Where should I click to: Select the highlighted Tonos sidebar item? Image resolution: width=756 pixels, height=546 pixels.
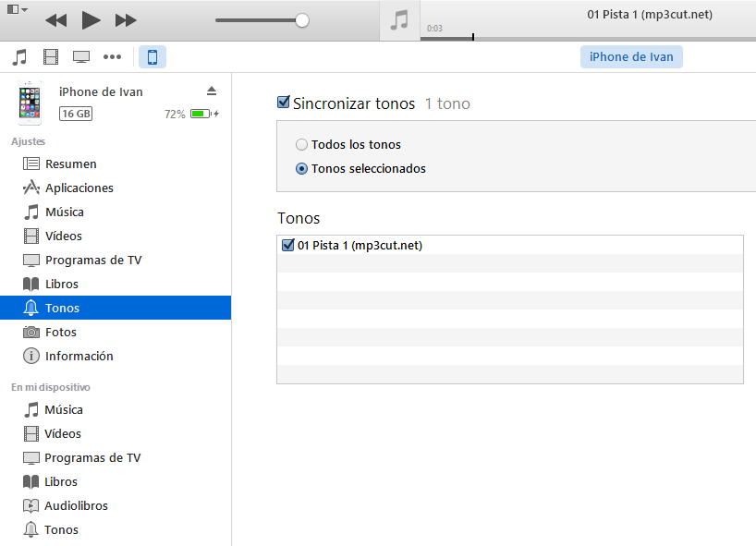(x=116, y=308)
